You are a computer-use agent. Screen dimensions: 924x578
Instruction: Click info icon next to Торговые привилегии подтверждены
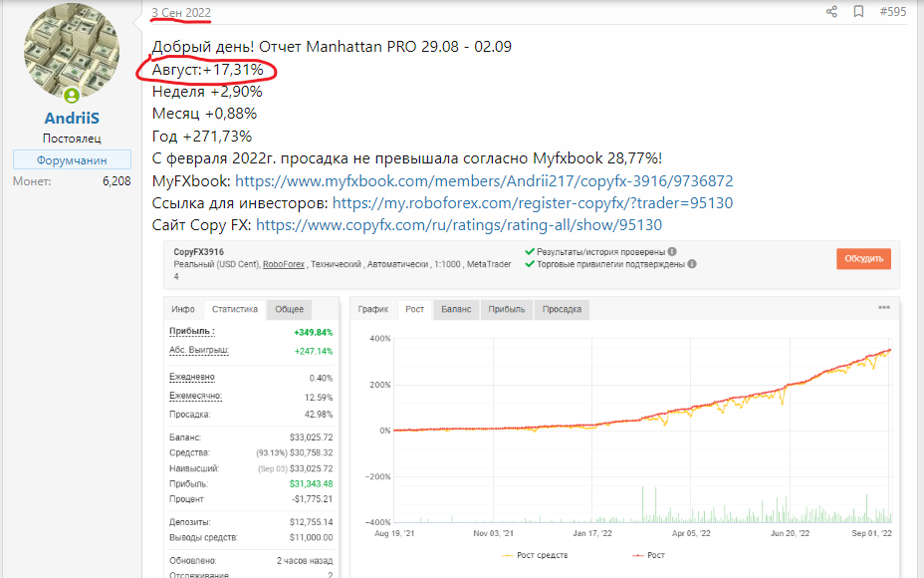(x=692, y=264)
